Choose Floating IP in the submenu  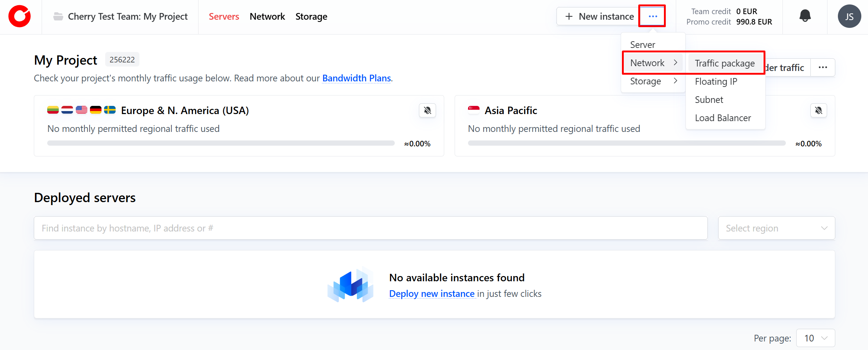716,82
